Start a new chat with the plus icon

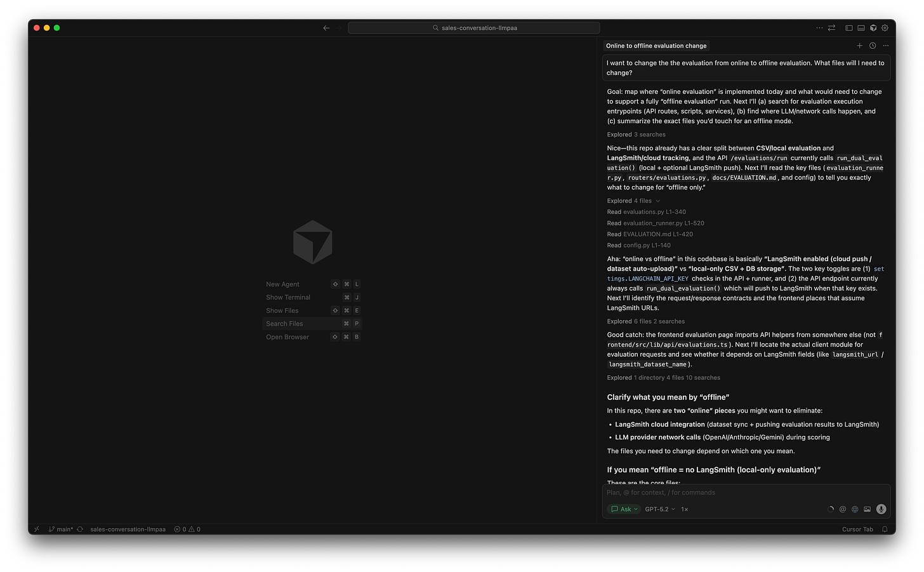click(860, 45)
